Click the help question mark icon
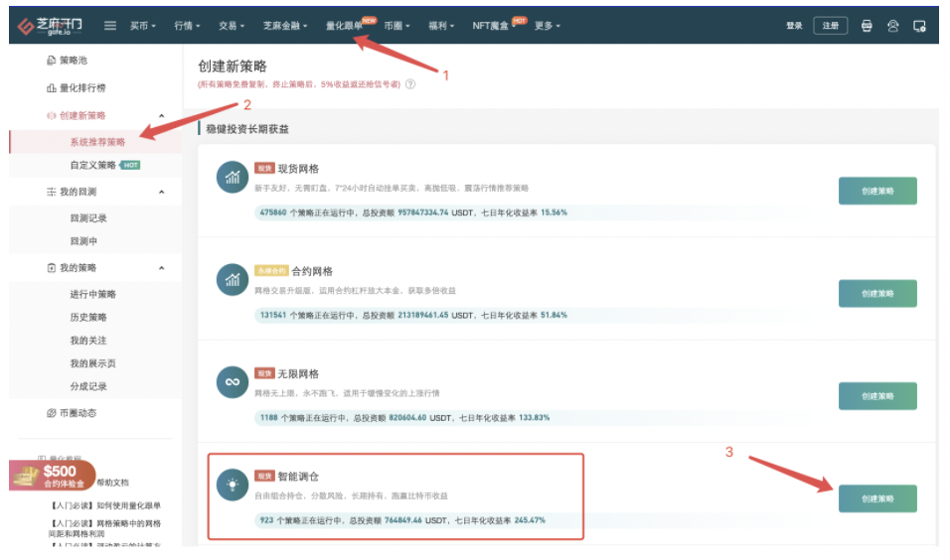Viewport: 950px width, 560px height. (410, 84)
